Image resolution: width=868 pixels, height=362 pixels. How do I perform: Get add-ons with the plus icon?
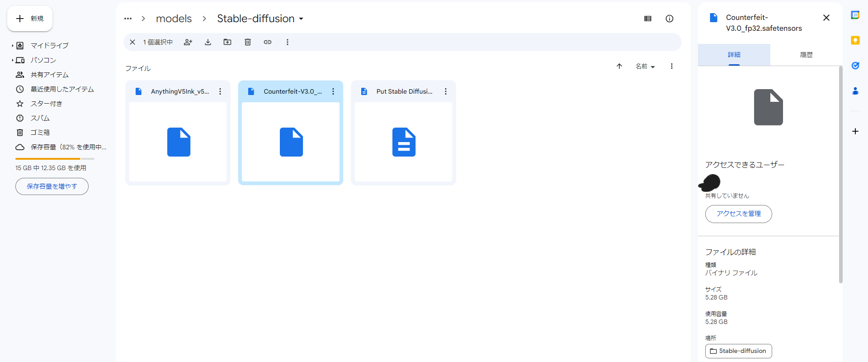pos(855,131)
